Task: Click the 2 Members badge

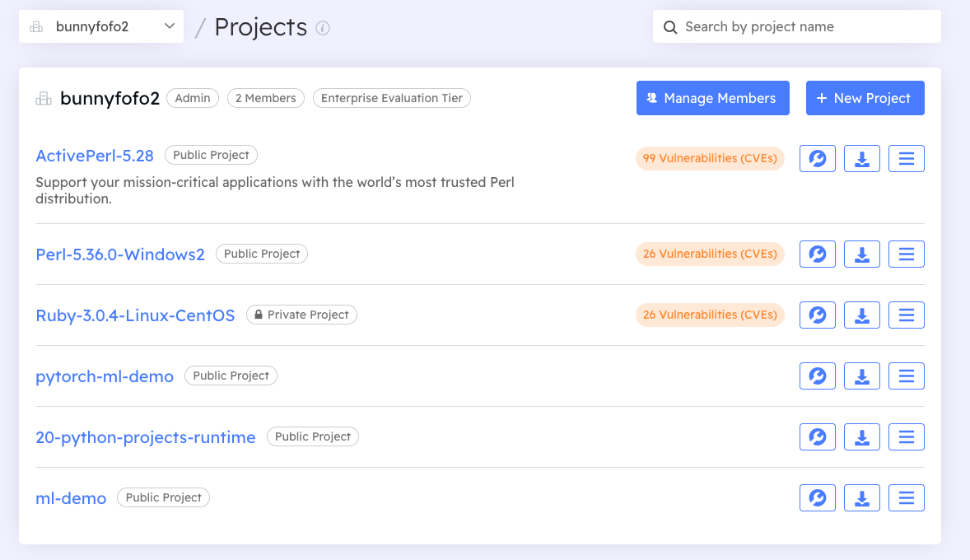Action: 265,98
